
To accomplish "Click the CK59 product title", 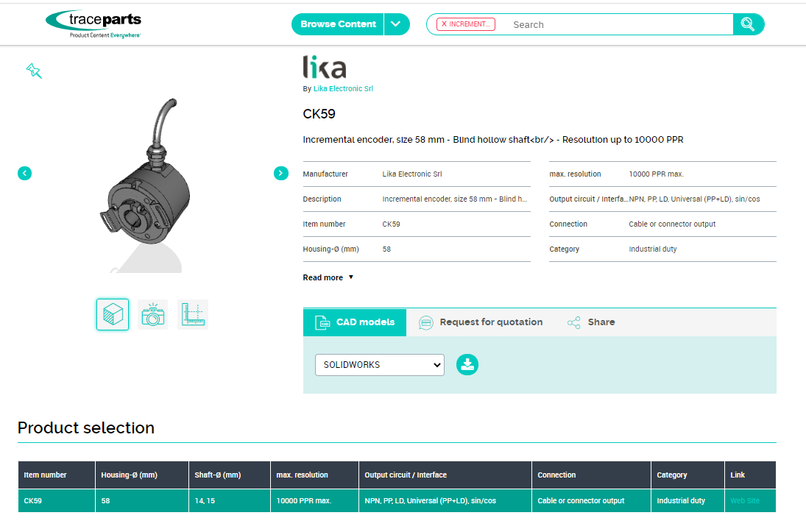I will 319,114.
